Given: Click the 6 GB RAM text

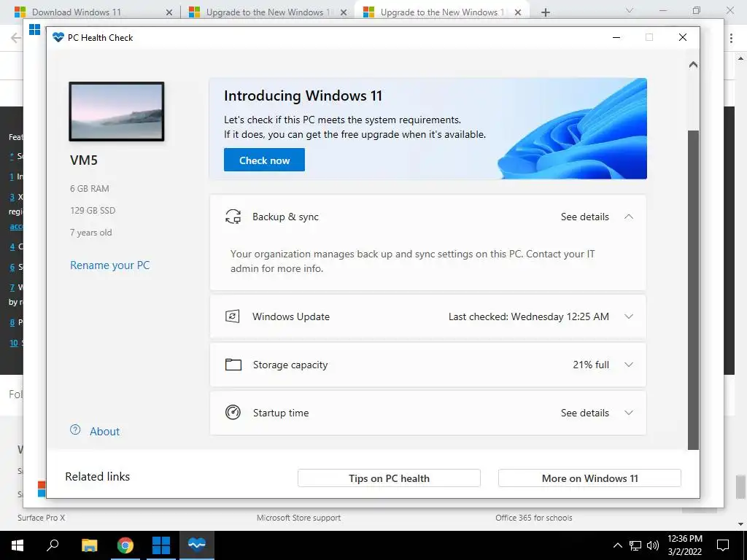Looking at the screenshot, I should 90,189.
